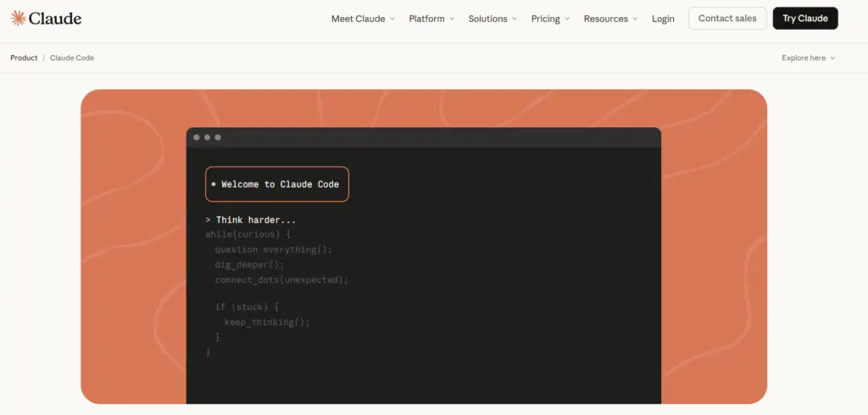Click the Contact sales button

727,19
